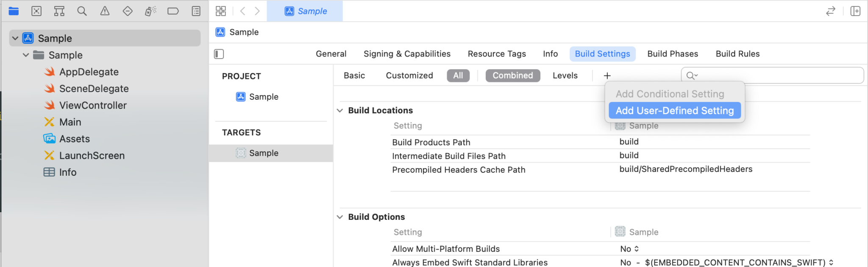Open the Breakpoint navigator tag icon
The image size is (868, 267).
click(x=173, y=11)
